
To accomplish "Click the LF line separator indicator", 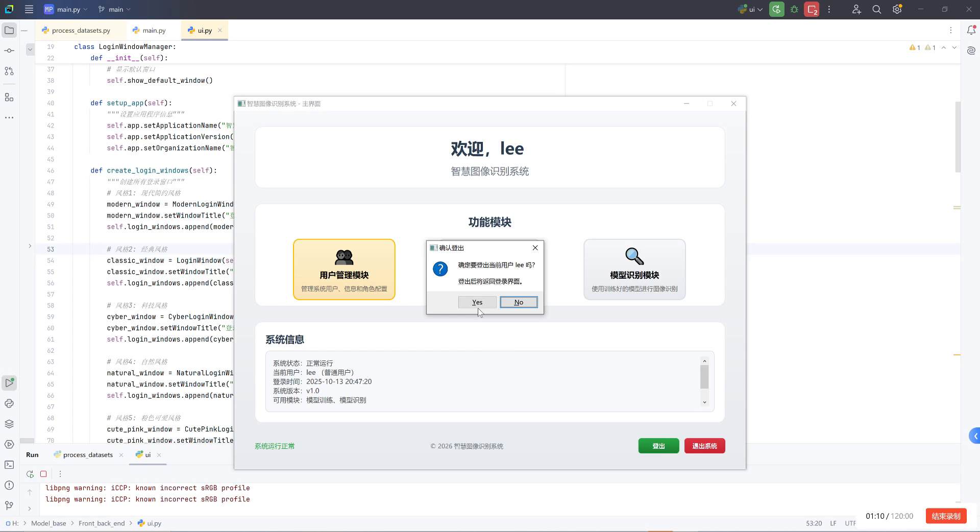I will pos(833,523).
